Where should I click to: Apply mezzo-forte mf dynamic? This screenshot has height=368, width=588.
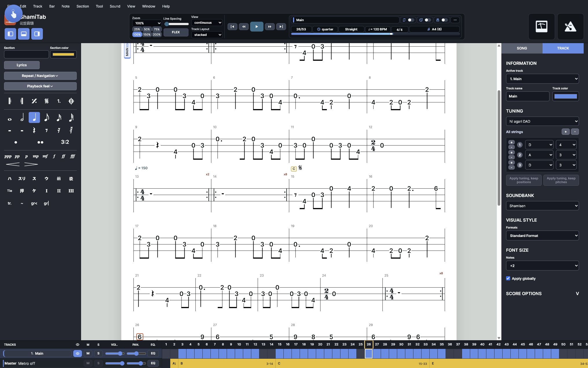click(45, 156)
